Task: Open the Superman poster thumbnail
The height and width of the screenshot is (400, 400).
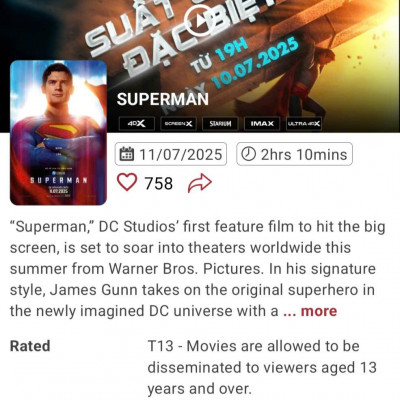Action: pyautogui.click(x=58, y=133)
